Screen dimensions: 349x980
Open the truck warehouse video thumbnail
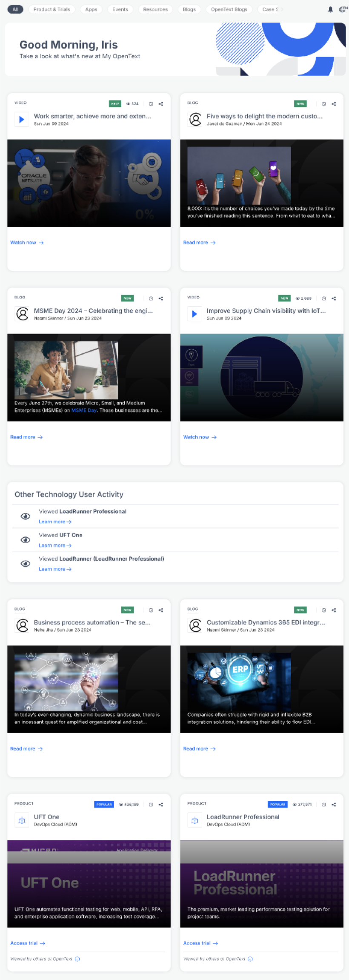click(x=262, y=378)
